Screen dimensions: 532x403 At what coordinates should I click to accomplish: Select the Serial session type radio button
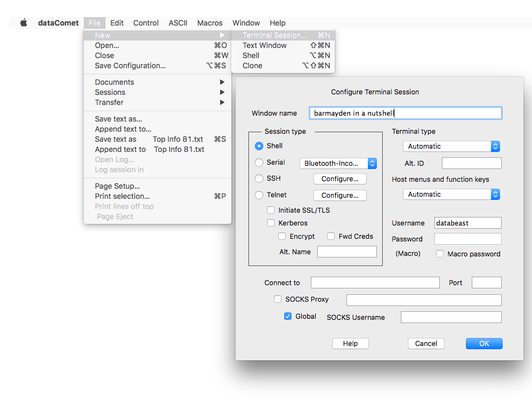pyautogui.click(x=259, y=163)
